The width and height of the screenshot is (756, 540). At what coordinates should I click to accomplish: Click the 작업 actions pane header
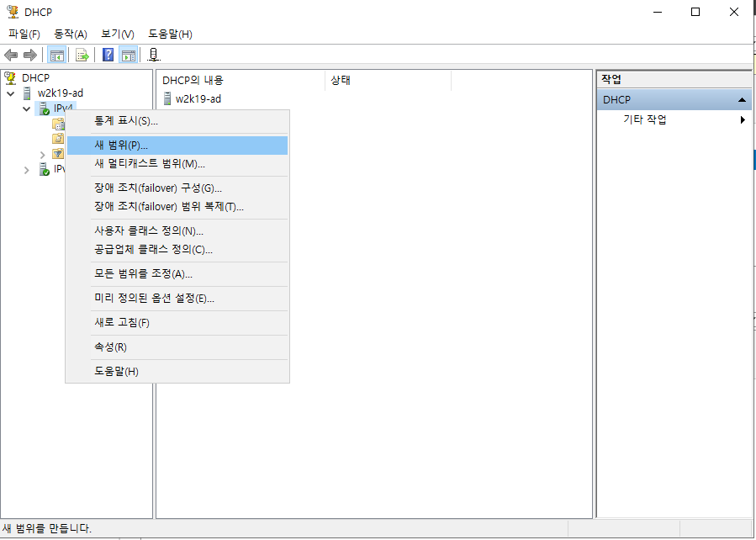[x=674, y=80]
